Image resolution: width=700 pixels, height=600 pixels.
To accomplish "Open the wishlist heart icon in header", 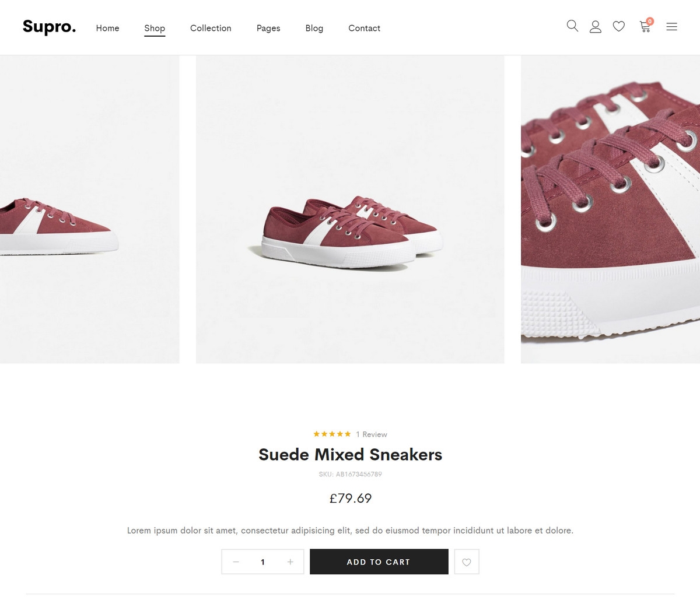I will [x=619, y=26].
